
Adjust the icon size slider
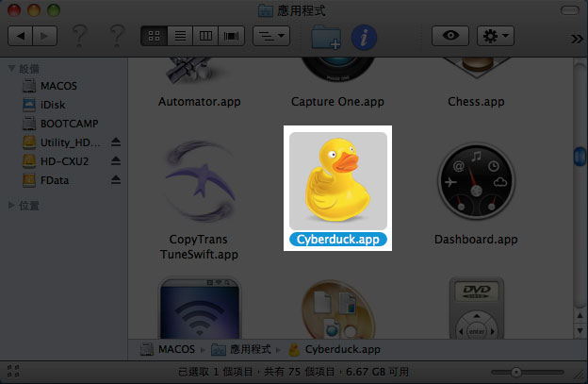pyautogui.click(x=516, y=372)
